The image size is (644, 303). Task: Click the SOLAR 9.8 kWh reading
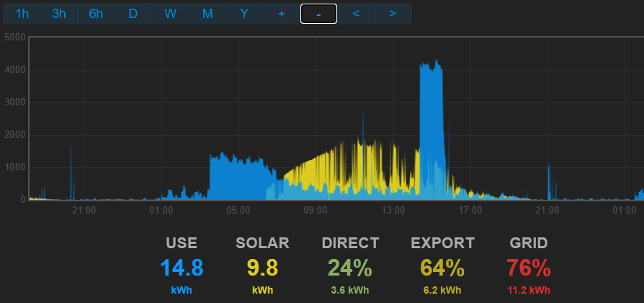(x=262, y=268)
